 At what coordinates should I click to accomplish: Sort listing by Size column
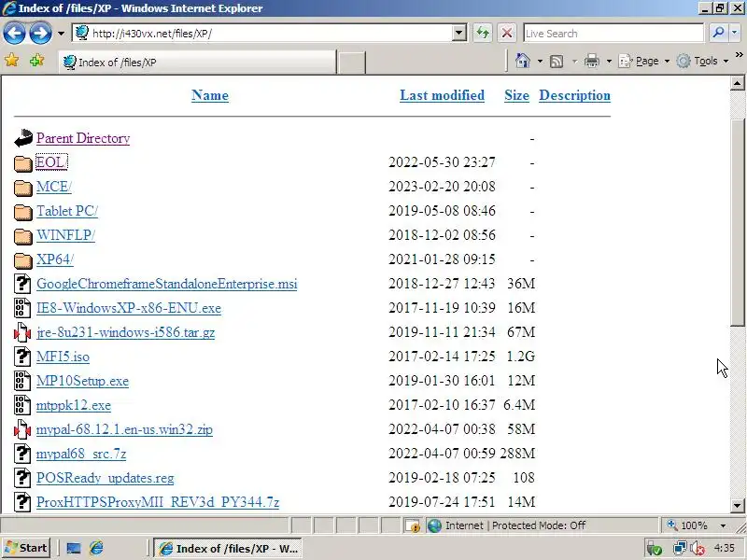(x=517, y=95)
